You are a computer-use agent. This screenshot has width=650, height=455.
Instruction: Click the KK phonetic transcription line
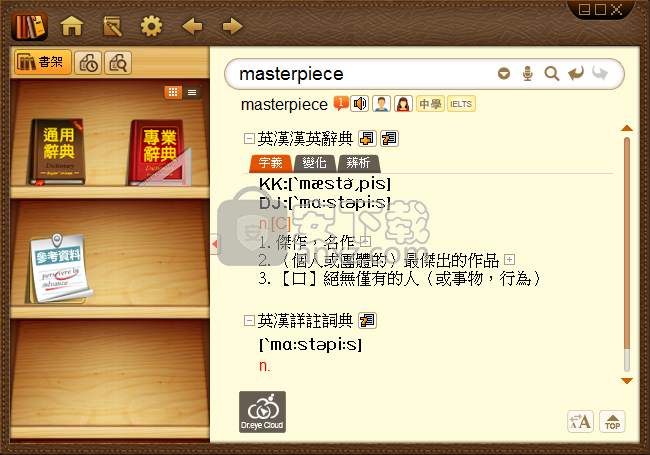pyautogui.click(x=325, y=184)
